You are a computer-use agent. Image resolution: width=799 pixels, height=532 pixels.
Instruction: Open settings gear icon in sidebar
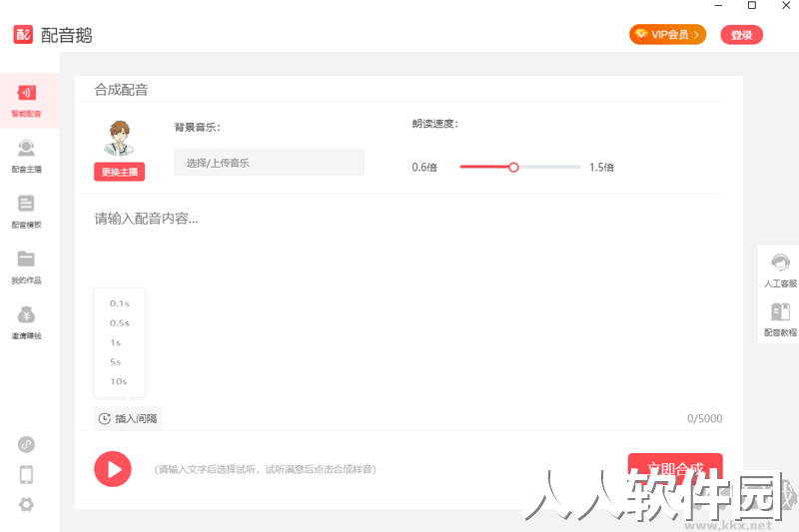[x=27, y=504]
